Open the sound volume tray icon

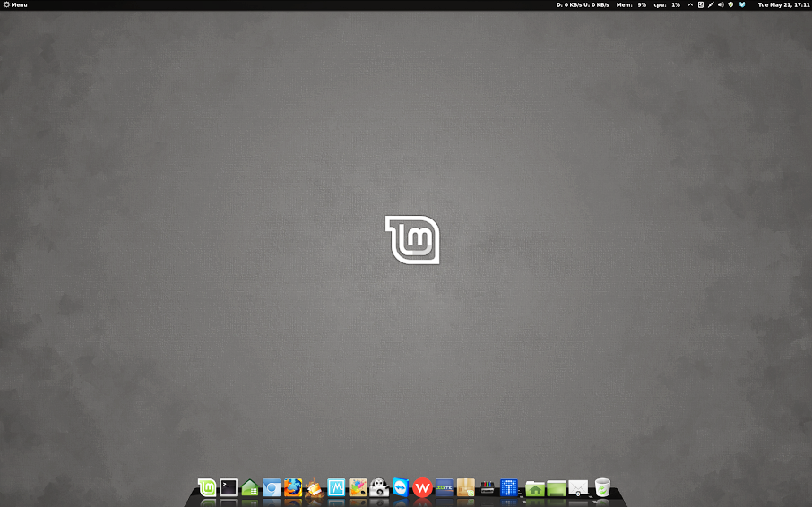coord(721,4)
